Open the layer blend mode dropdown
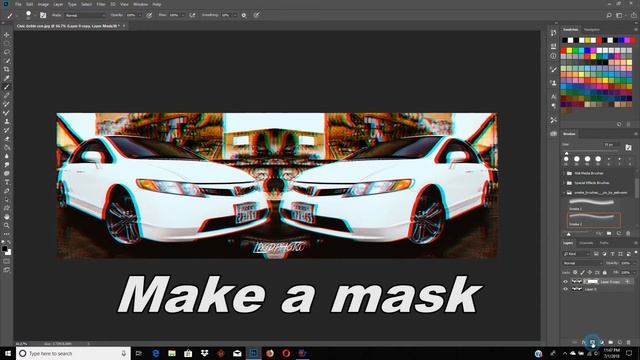The height and width of the screenshot is (360, 640). tap(583, 263)
